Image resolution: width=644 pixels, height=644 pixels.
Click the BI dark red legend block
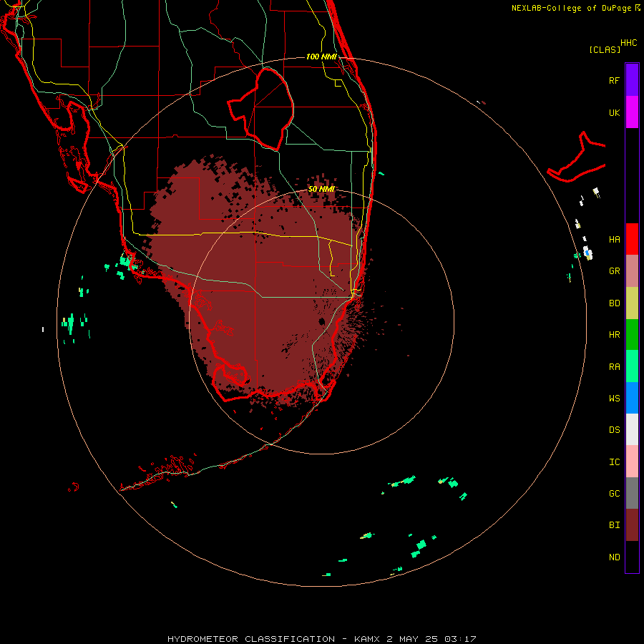[x=632, y=525]
